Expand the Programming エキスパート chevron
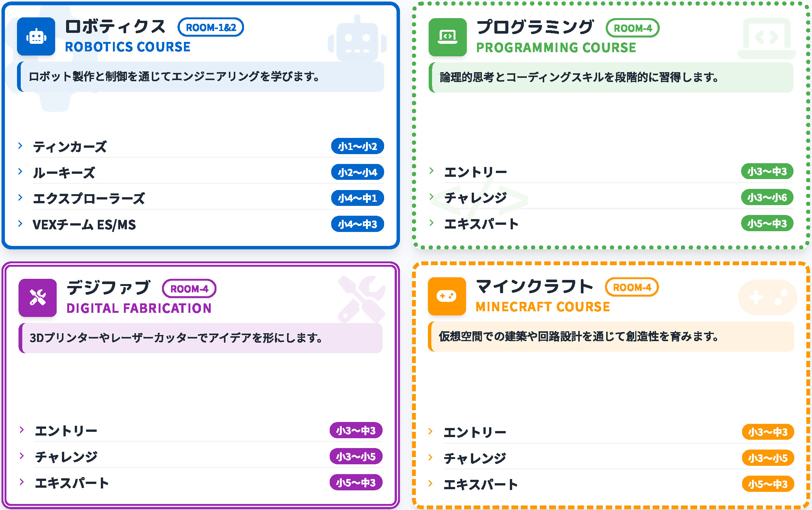The image size is (812, 510). 431,223
